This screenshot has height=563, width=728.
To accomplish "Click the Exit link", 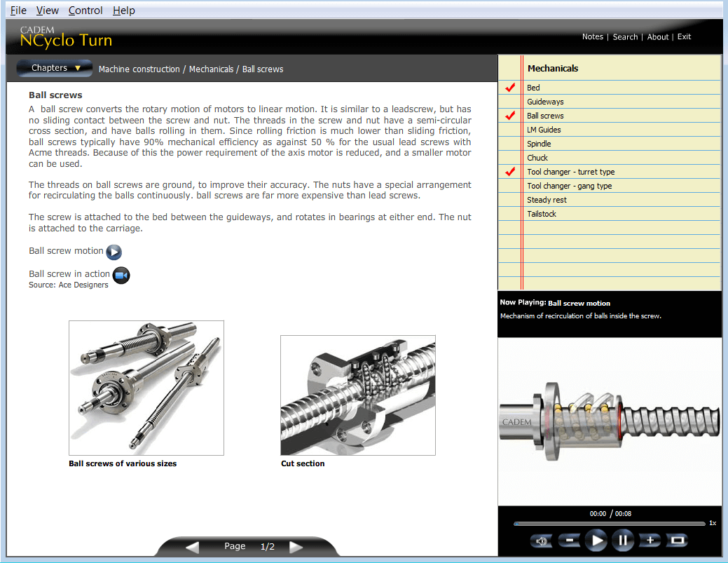I will [684, 36].
